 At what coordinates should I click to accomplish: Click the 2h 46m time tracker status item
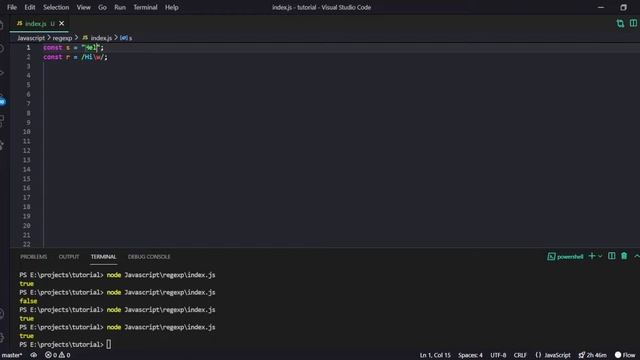pos(593,355)
